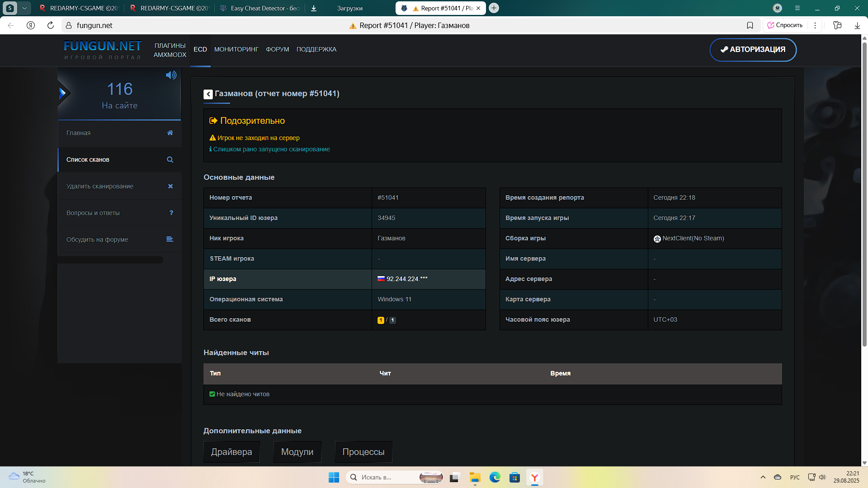Switch to Загрузки browser tab
Screen dimensions: 868x488
pyautogui.click(x=350, y=8)
